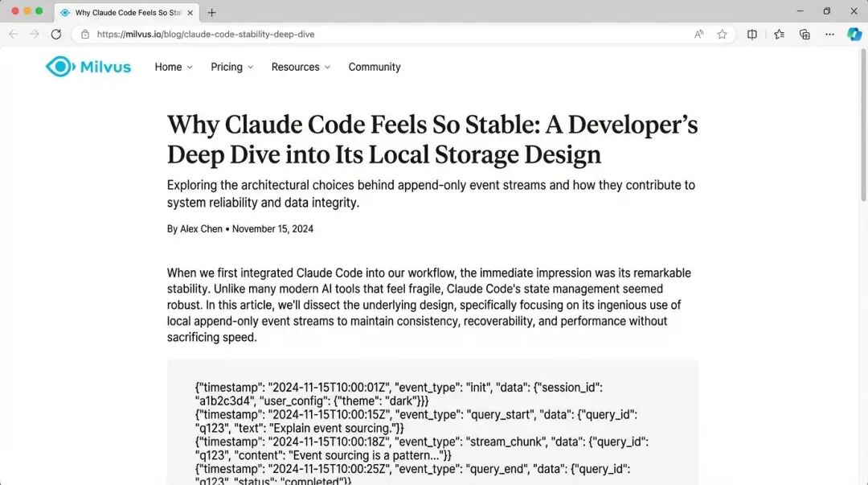Click the page vertical scrollbar
The height and width of the screenshot is (485, 868).
coord(863,125)
